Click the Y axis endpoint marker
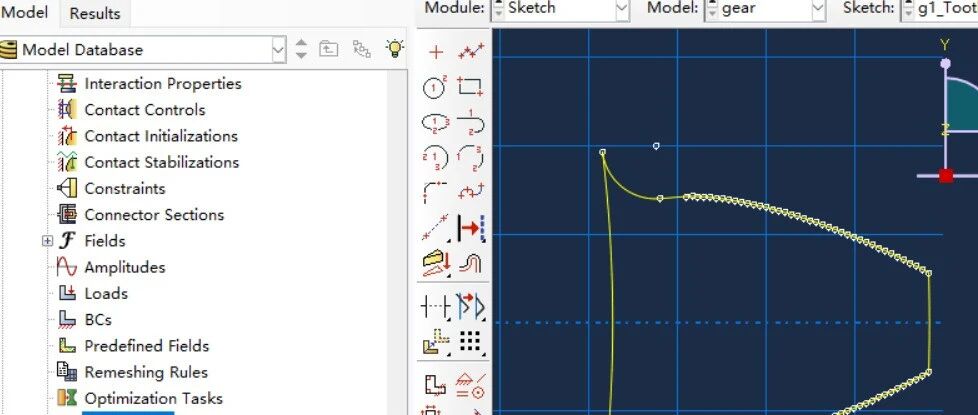The width and height of the screenshot is (978, 415). [946, 63]
